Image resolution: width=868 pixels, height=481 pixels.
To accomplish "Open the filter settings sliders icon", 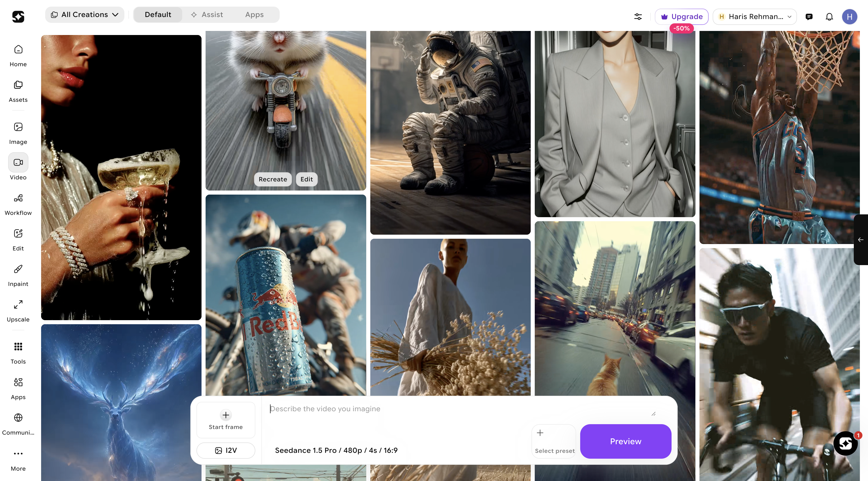I will (638, 16).
